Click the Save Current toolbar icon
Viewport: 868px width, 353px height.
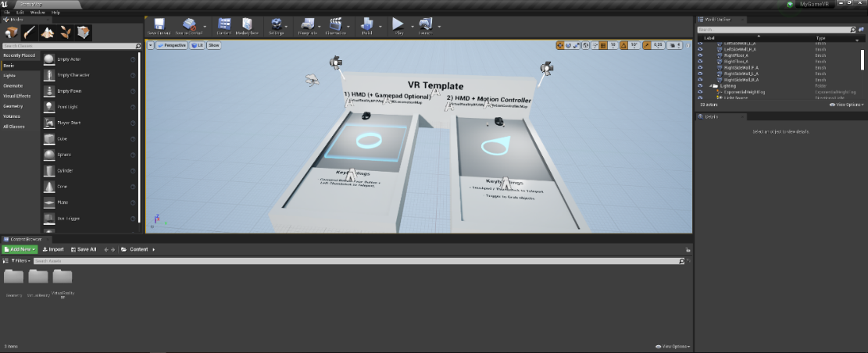159,27
